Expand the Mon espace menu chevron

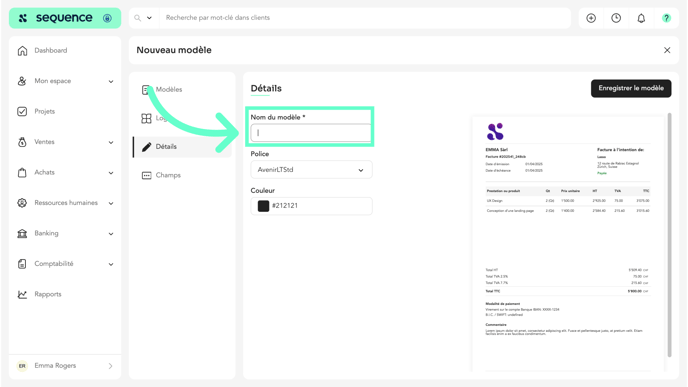point(111,81)
